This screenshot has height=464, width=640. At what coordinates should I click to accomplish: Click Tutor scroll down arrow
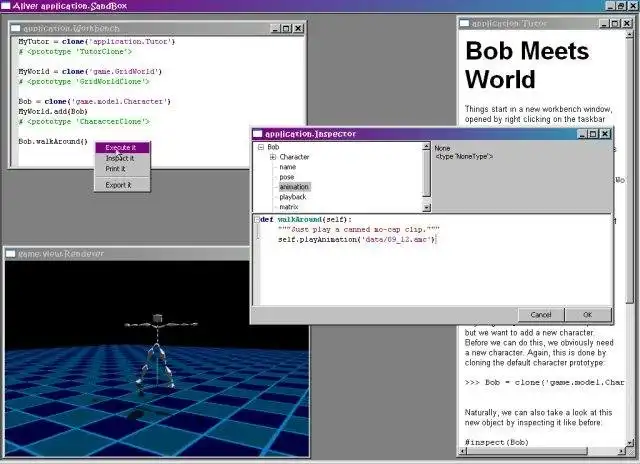click(630, 442)
